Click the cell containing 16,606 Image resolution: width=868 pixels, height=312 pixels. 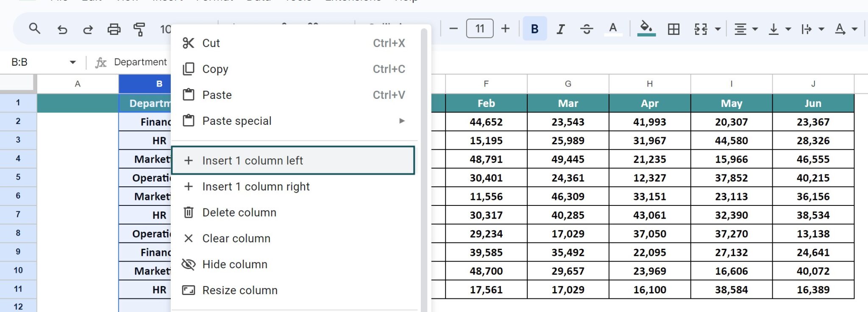point(732,271)
